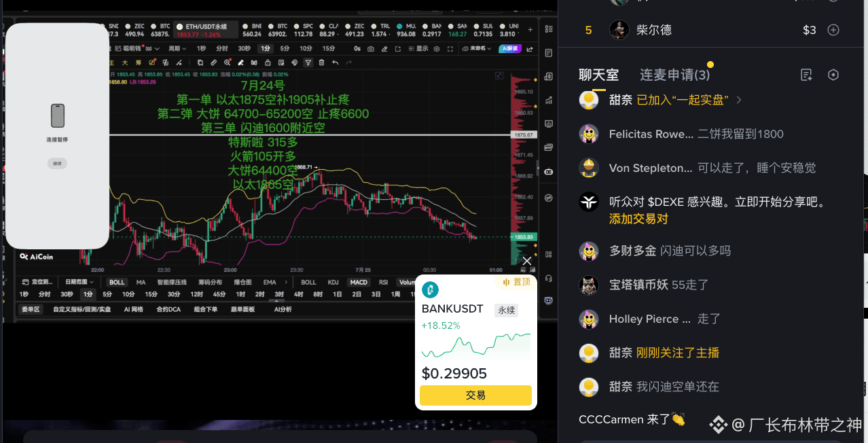Click the BANKUSDT mini price chart
Screen dimensions: 868x443
click(x=476, y=346)
